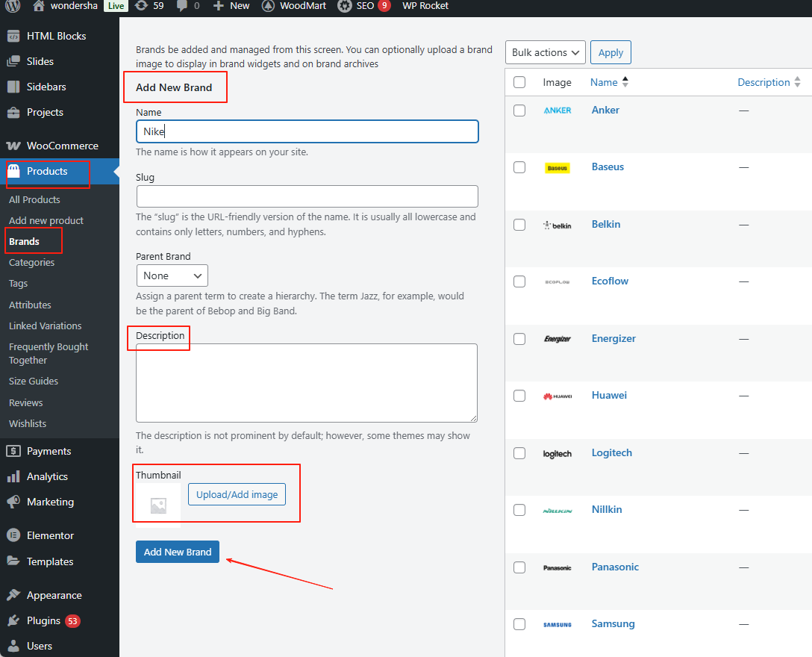Screen dimensions: 812x657
Task: Click the SEO gear icon
Action: [x=344, y=6]
